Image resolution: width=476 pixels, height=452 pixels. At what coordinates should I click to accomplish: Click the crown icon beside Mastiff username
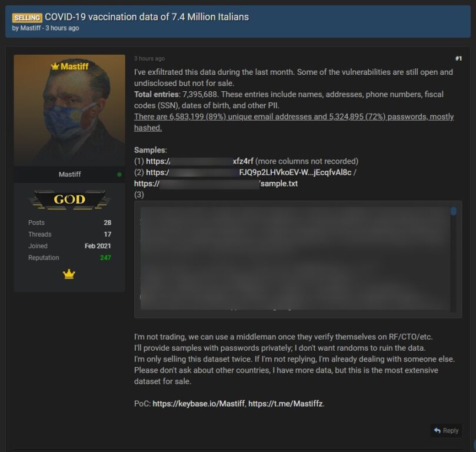(x=55, y=66)
